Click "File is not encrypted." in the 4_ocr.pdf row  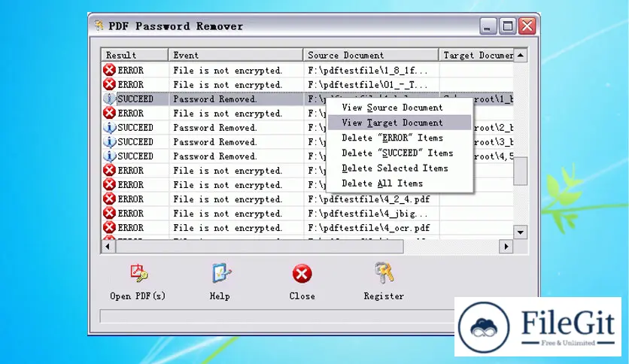(x=228, y=228)
